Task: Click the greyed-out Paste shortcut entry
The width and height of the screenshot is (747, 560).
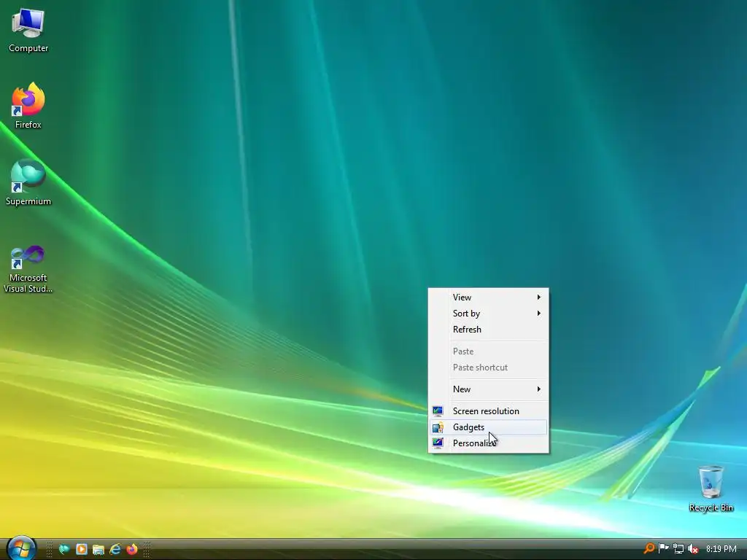Action: pyautogui.click(x=488, y=367)
